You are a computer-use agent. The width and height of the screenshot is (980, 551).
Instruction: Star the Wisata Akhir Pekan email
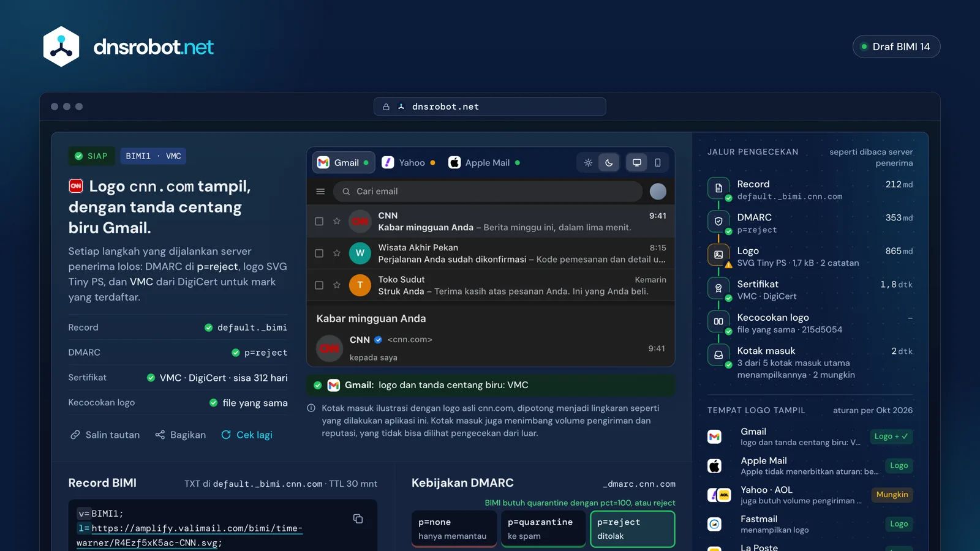(x=337, y=253)
